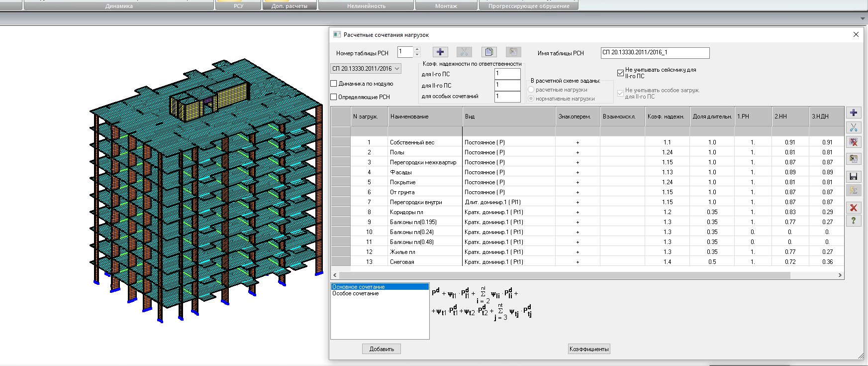Click the Перегородки межквартир cell
Screen dimensions: 868x366
(x=425, y=162)
